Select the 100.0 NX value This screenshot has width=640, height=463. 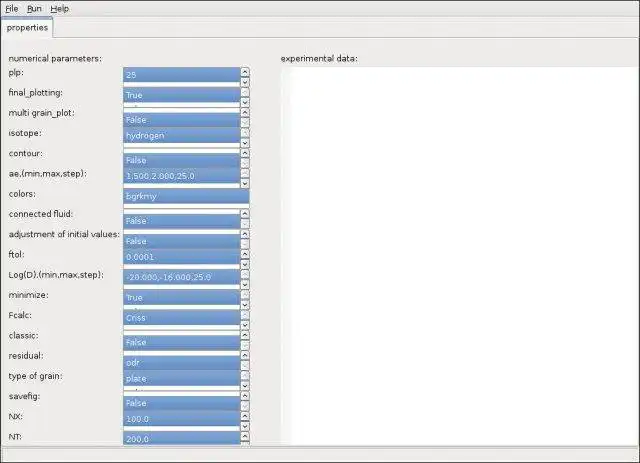click(x=182, y=419)
